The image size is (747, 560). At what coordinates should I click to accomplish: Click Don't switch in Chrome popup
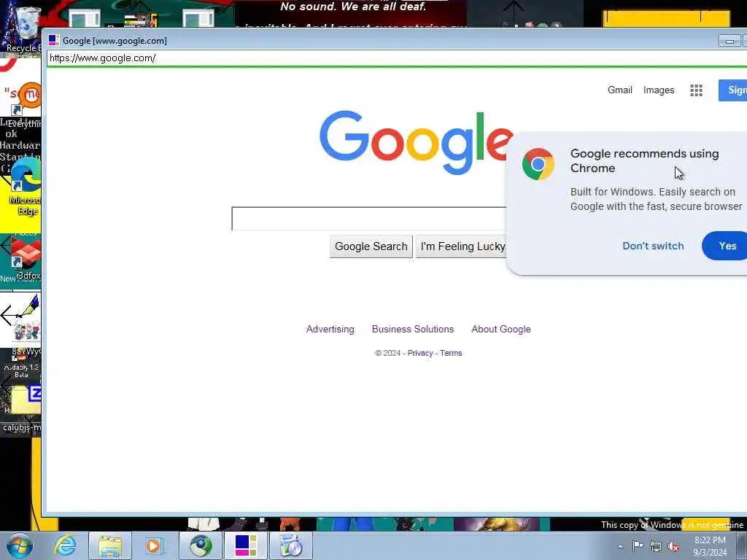653,246
